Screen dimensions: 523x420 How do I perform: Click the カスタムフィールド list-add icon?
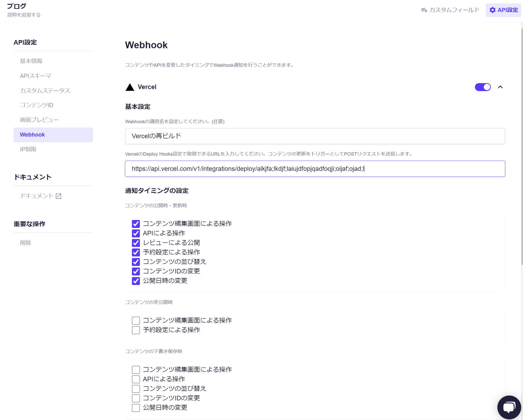coord(424,10)
